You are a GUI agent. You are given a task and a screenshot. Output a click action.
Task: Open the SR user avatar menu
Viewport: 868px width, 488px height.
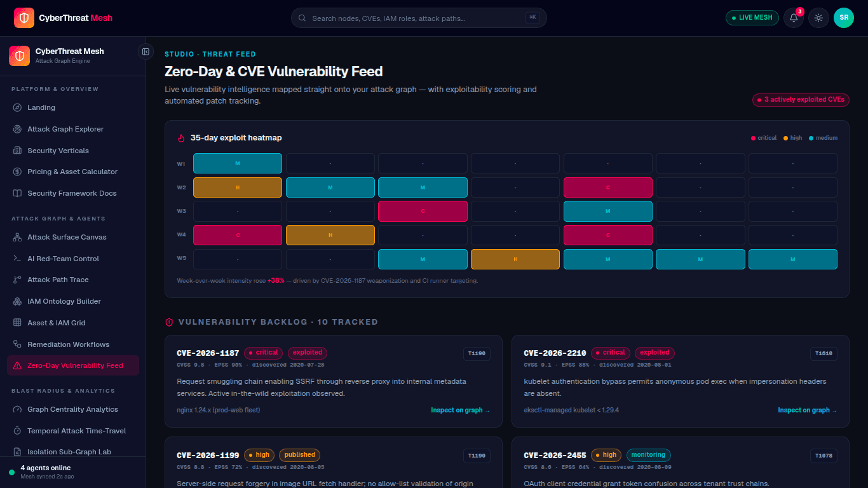click(844, 18)
